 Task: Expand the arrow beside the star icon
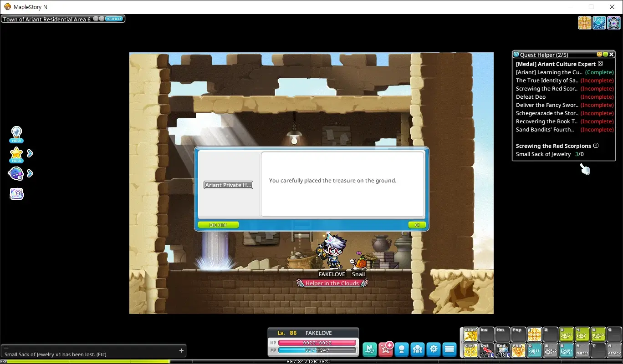[30, 153]
